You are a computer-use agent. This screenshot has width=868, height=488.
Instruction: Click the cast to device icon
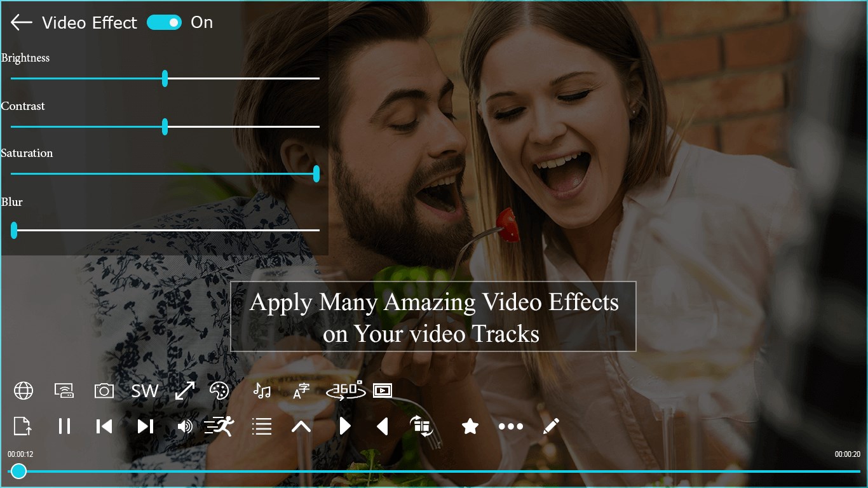[x=64, y=390]
